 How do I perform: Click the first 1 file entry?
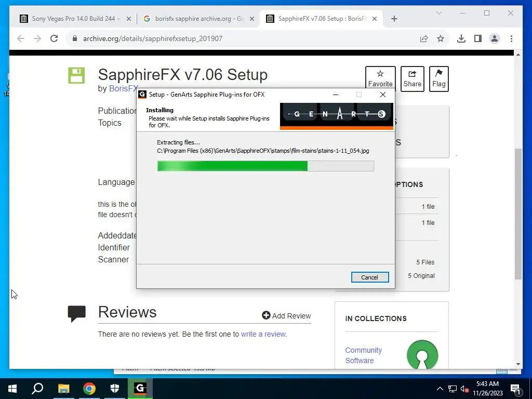pos(428,207)
